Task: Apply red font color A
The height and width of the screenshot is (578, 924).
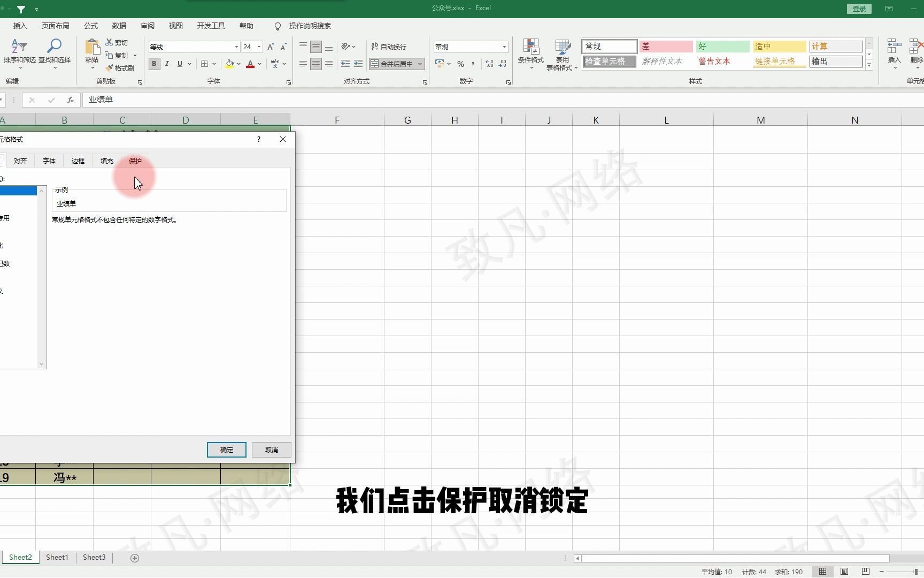Action: click(x=250, y=64)
